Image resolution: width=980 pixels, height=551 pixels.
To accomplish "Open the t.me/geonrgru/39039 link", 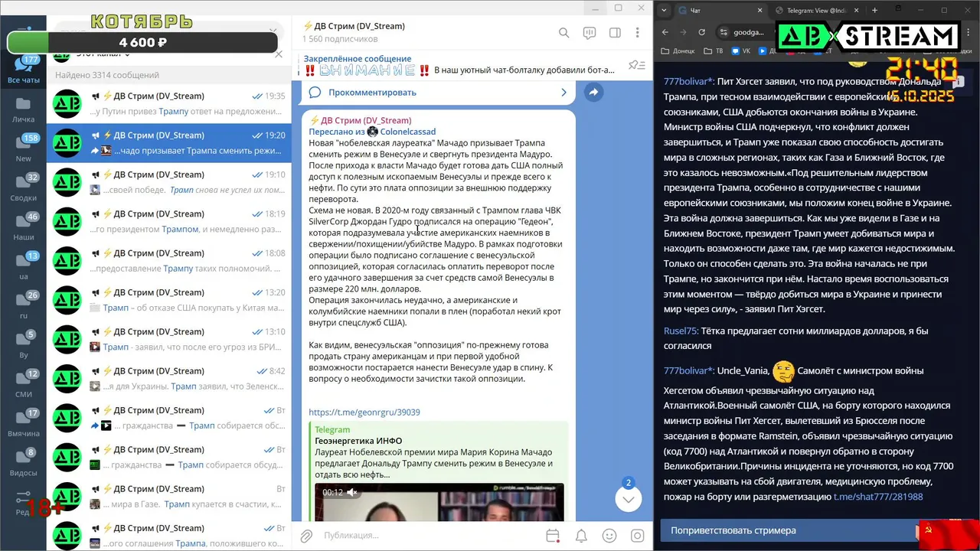I will tap(364, 412).
